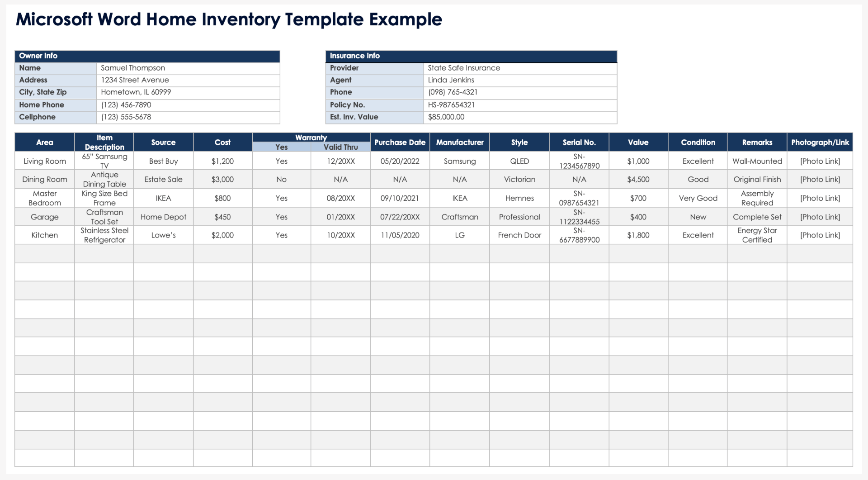Click the Serial No. column header
Viewport: 868px width, 480px height.
tap(579, 142)
